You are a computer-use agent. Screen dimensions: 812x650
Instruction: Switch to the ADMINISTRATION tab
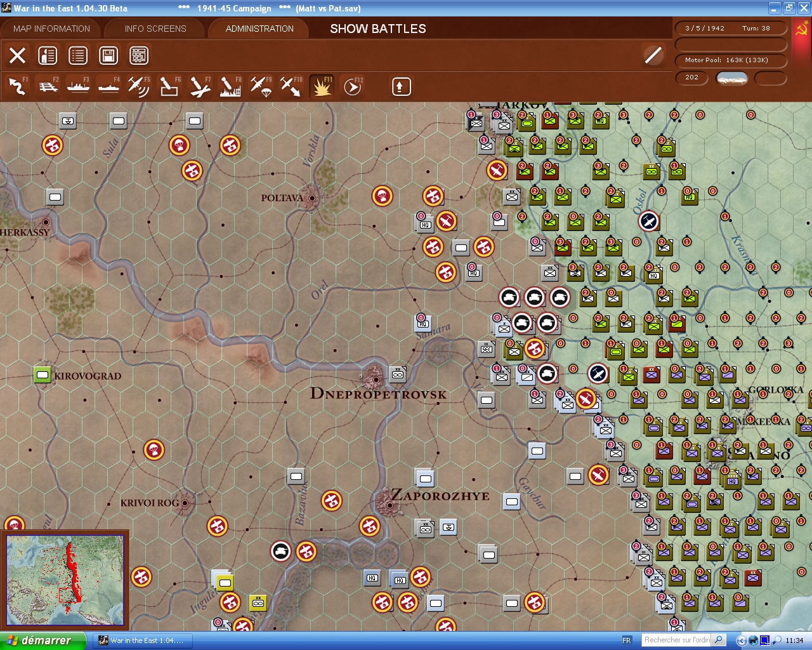259,29
